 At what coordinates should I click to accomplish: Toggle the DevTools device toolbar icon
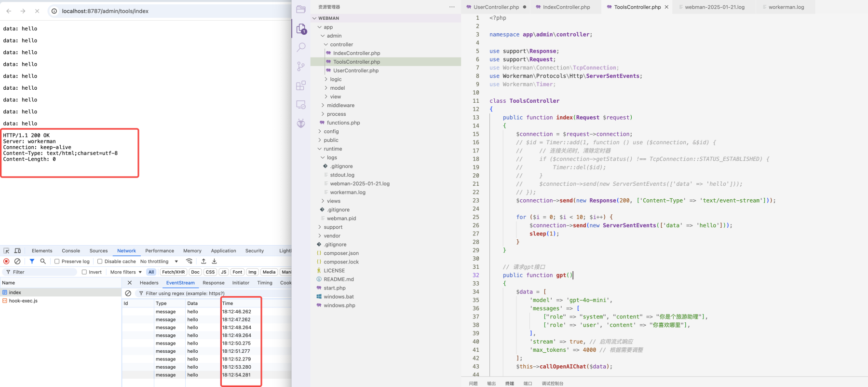(x=17, y=250)
